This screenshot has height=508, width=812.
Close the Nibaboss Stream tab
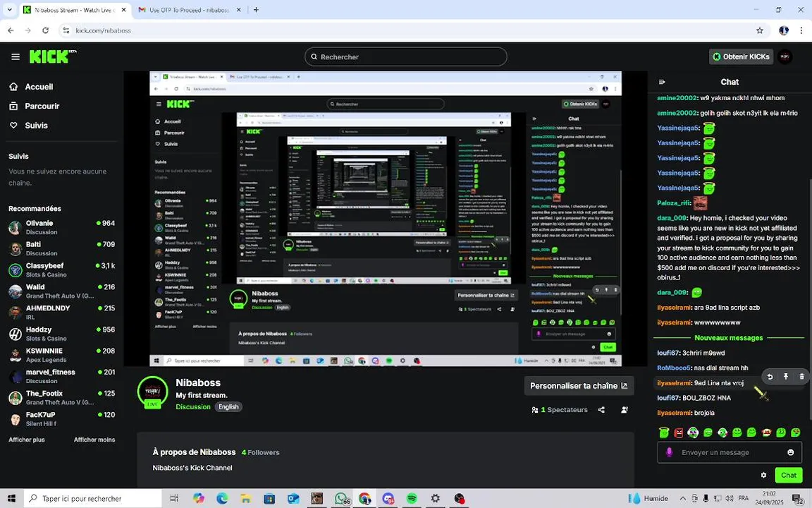[123, 10]
